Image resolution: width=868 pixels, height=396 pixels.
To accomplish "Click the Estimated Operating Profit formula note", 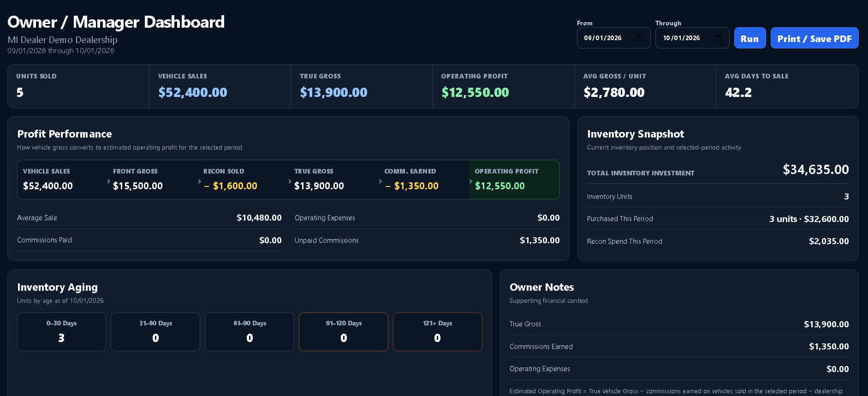I will [x=676, y=391].
